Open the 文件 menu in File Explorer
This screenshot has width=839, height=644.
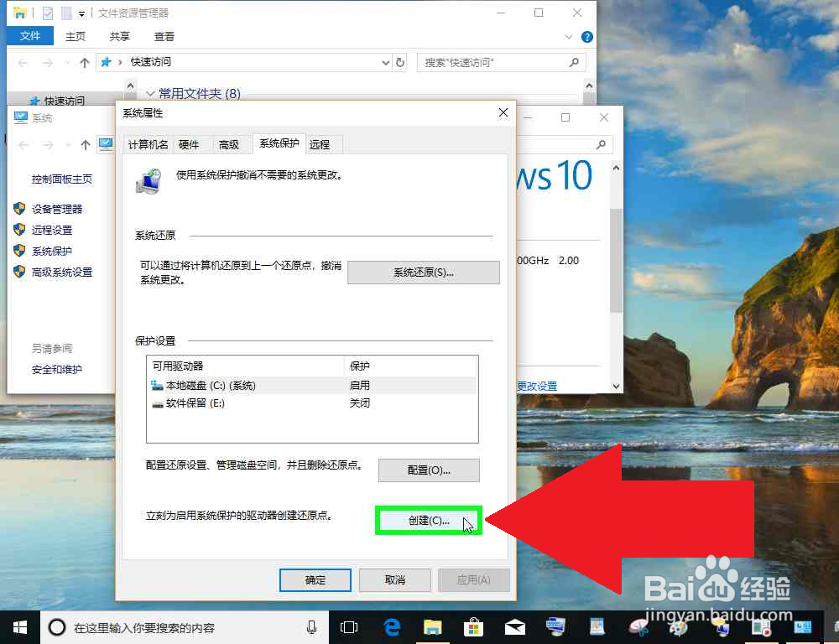point(29,36)
